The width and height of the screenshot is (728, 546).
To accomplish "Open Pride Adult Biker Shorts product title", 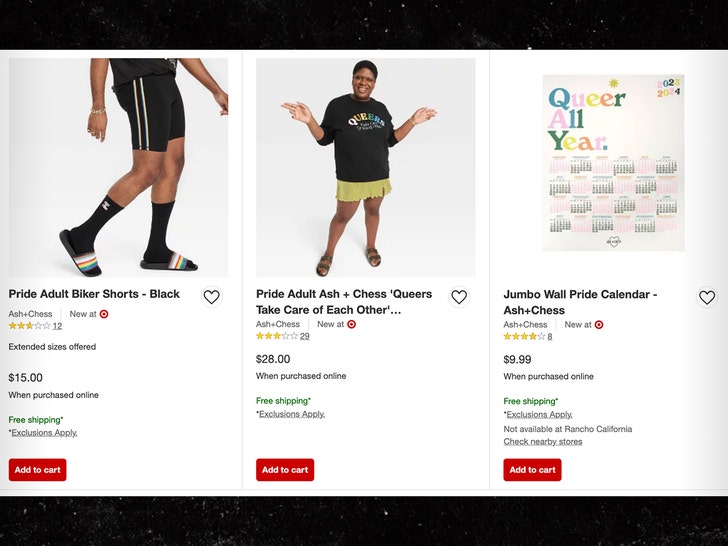I will (x=94, y=294).
